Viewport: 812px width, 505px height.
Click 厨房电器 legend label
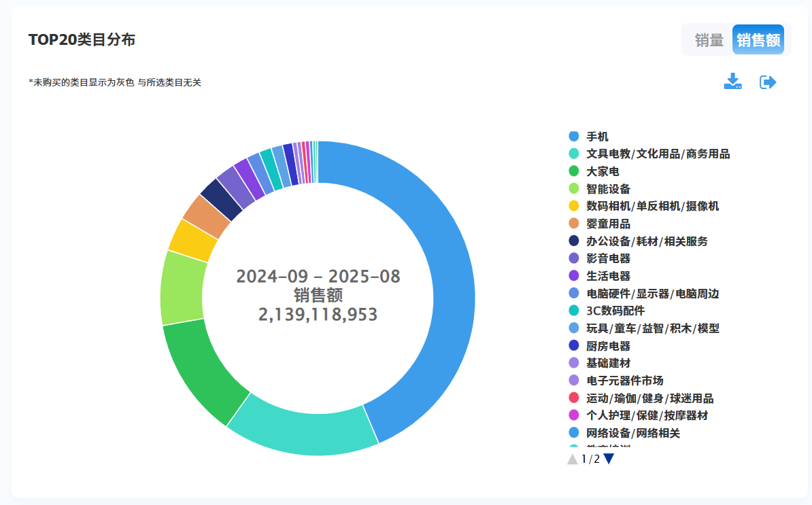click(x=609, y=346)
